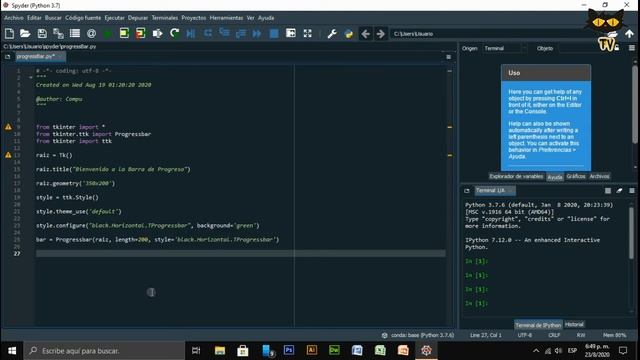Viewport: 640px width, 360px height.
Task: Open the editor pane options menu
Action: click(449, 57)
